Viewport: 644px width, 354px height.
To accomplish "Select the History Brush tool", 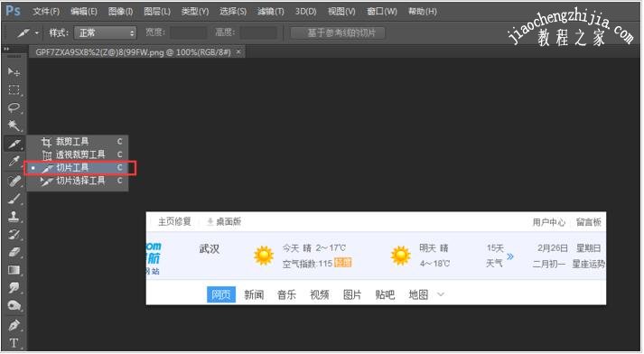I will [14, 235].
